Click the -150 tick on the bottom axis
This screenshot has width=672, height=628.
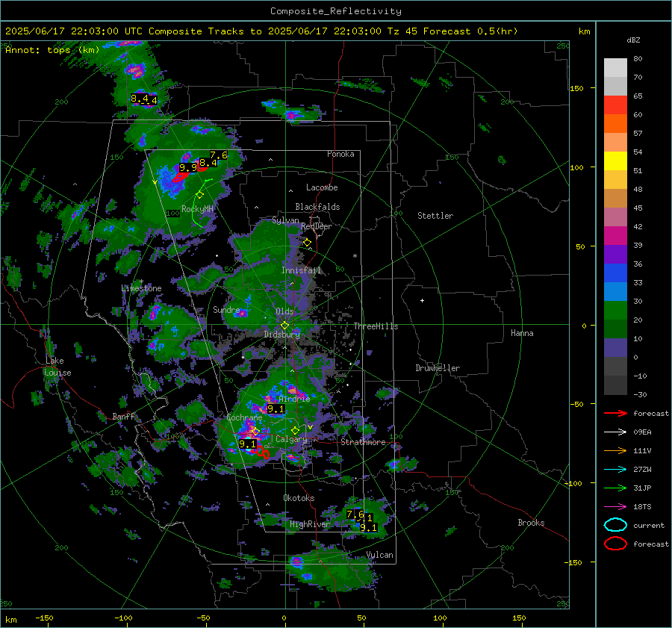pos(44,618)
